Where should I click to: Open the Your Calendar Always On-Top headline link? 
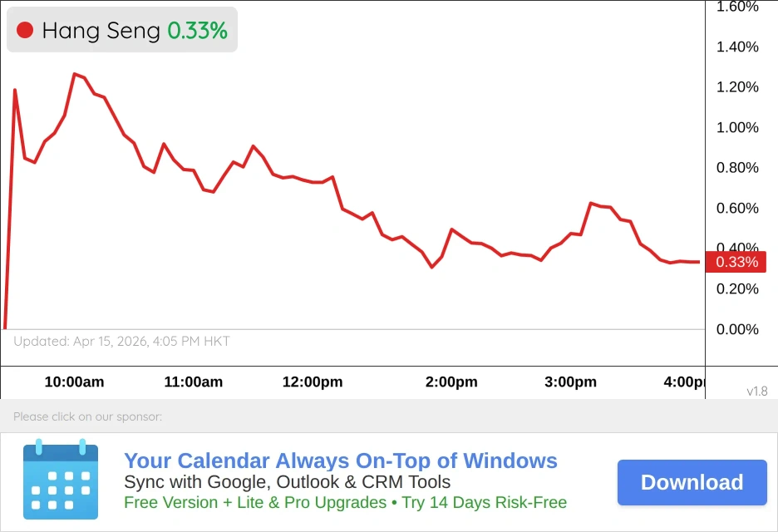[x=340, y=461]
